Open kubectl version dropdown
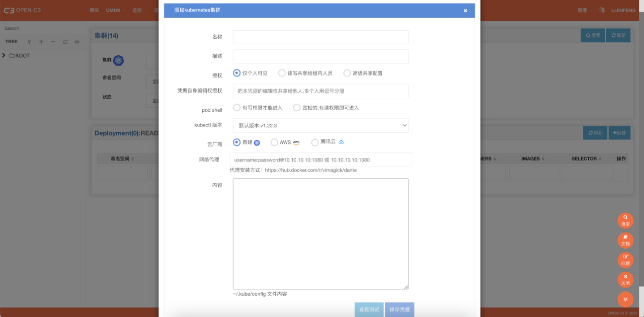644x317 pixels. (x=320, y=126)
